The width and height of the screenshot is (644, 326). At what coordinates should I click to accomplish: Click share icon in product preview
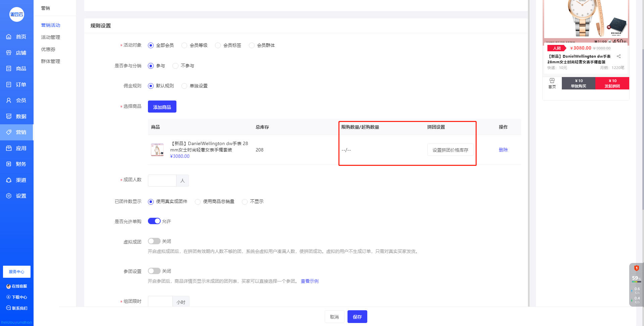pos(619,56)
